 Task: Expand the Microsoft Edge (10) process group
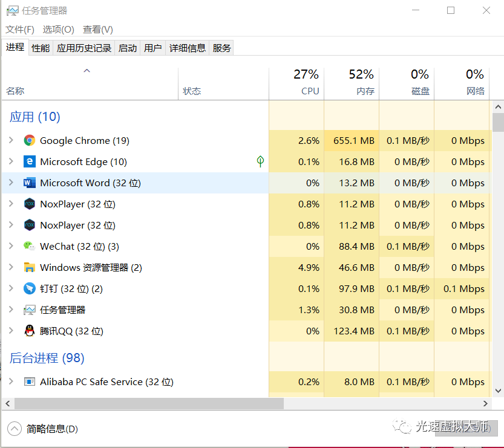click(x=11, y=161)
